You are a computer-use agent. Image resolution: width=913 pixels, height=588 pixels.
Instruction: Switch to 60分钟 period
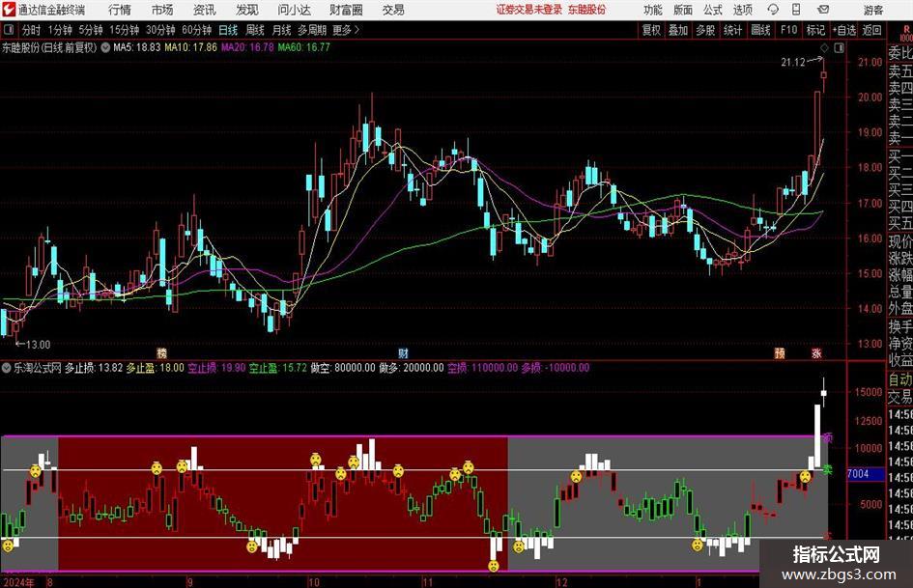[196, 30]
